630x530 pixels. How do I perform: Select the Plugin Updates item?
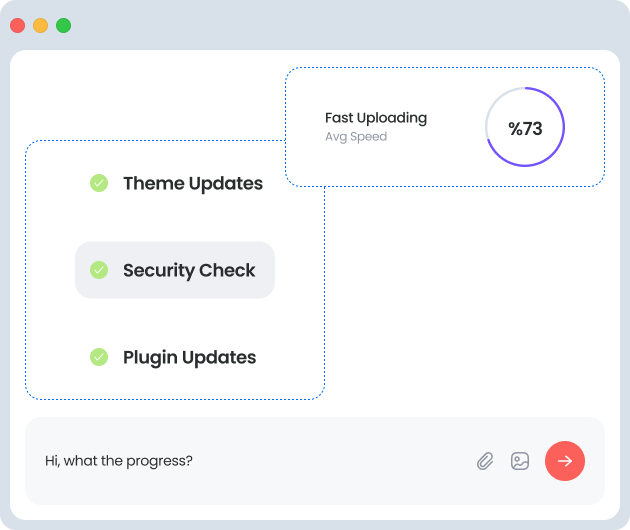(x=189, y=357)
